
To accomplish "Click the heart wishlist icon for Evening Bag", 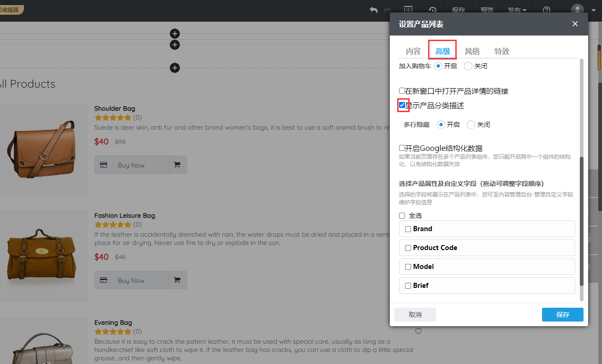I will (418, 331).
